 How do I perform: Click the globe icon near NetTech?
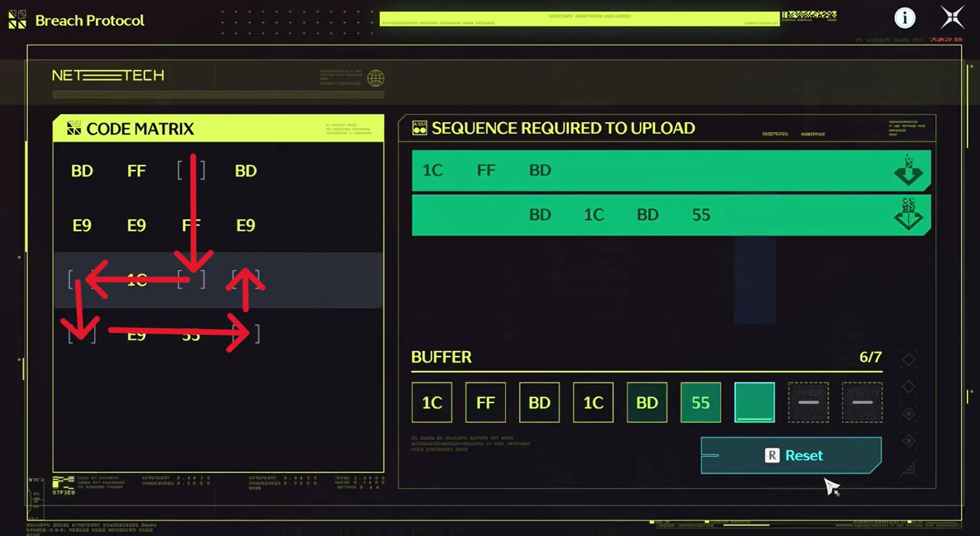pyautogui.click(x=376, y=78)
